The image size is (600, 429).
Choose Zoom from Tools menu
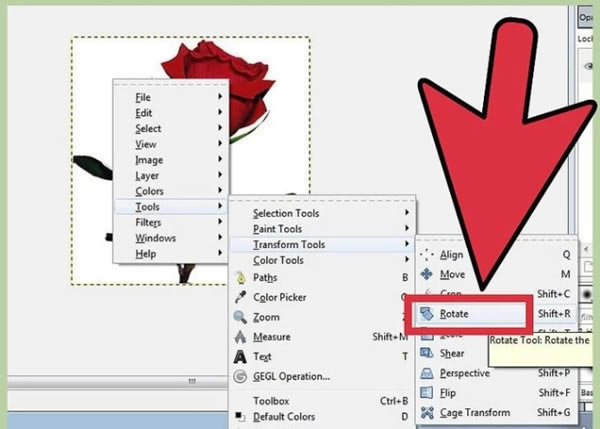[322, 317]
